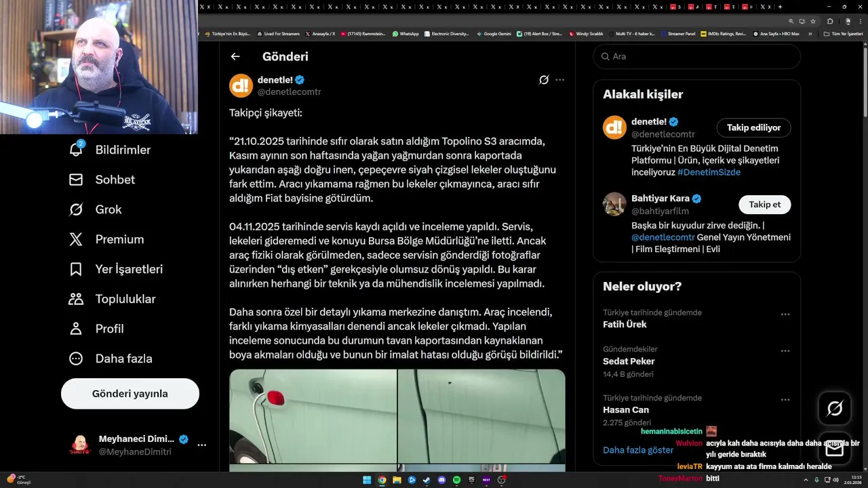The width and height of the screenshot is (868, 488).
Task: Open the WhatsApp bookmark
Action: click(x=406, y=33)
